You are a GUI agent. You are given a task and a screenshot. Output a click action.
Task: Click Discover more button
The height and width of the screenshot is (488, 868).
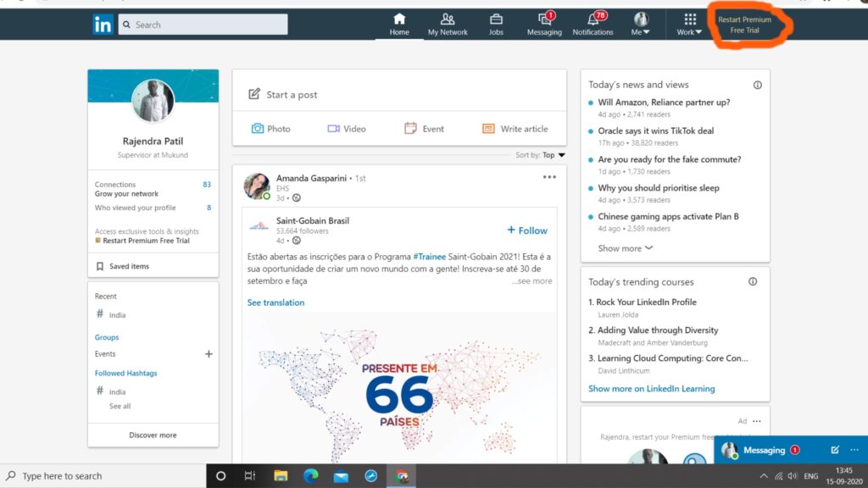point(153,435)
